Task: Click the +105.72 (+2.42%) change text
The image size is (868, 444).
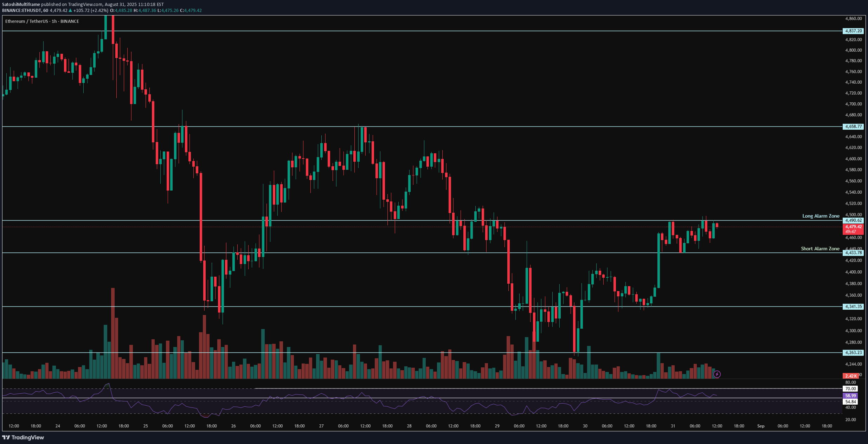Action: [91, 11]
